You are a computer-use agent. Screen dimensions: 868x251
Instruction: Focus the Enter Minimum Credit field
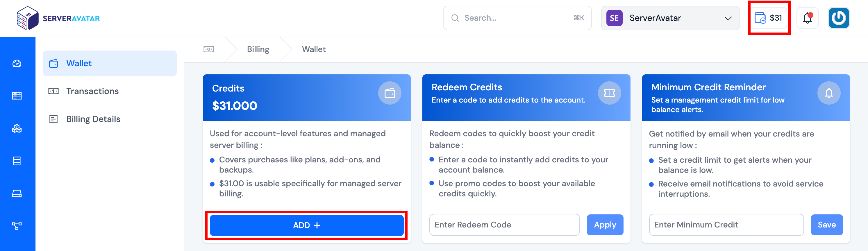click(726, 225)
